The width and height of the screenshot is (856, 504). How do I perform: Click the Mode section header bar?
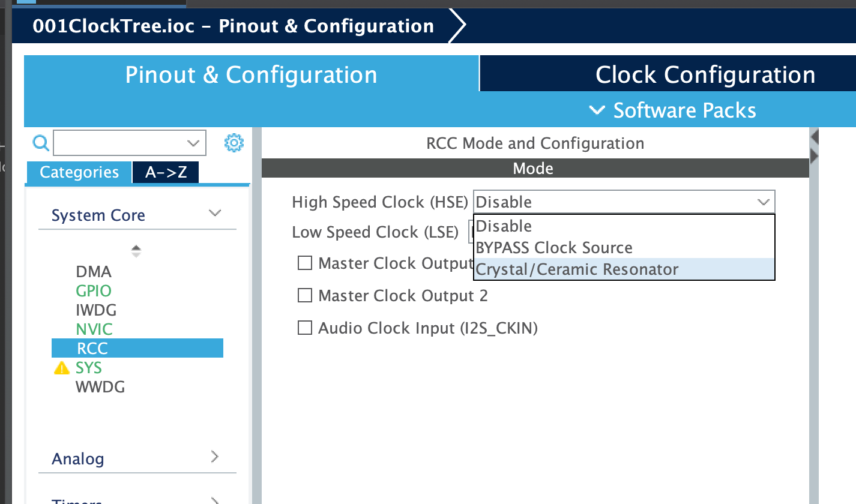pos(535,169)
